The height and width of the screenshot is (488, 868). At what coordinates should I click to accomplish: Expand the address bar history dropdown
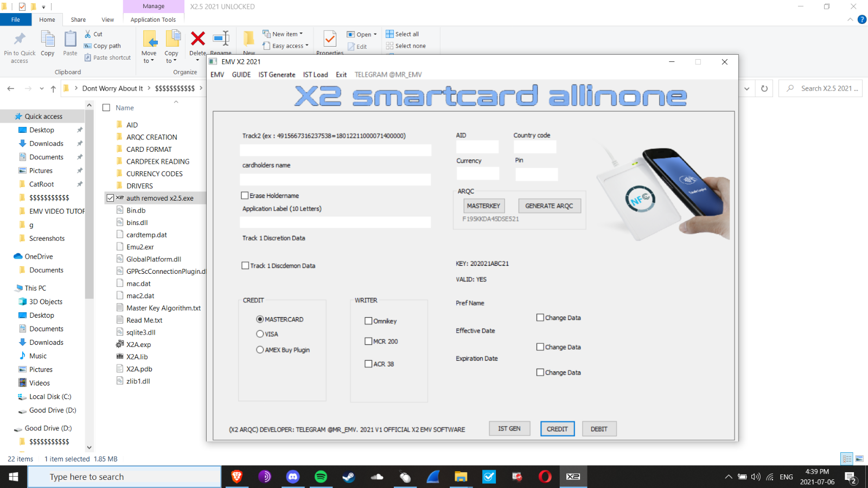click(747, 88)
